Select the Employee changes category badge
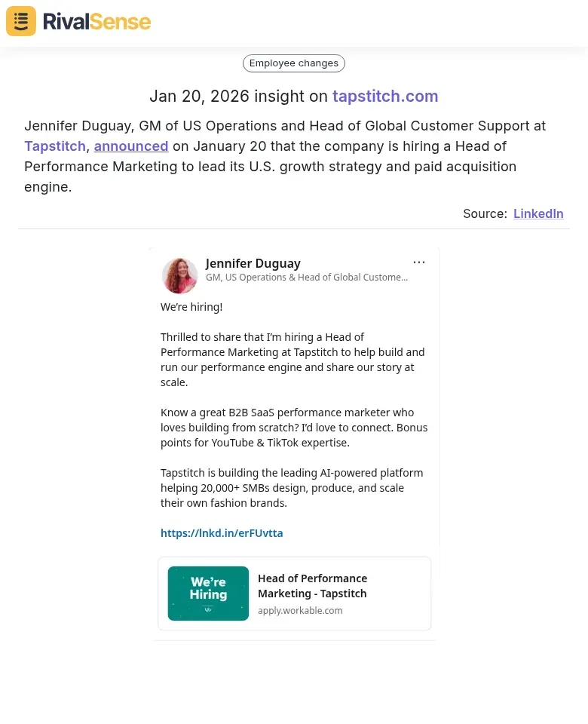The width and height of the screenshot is (588, 724). point(294,63)
